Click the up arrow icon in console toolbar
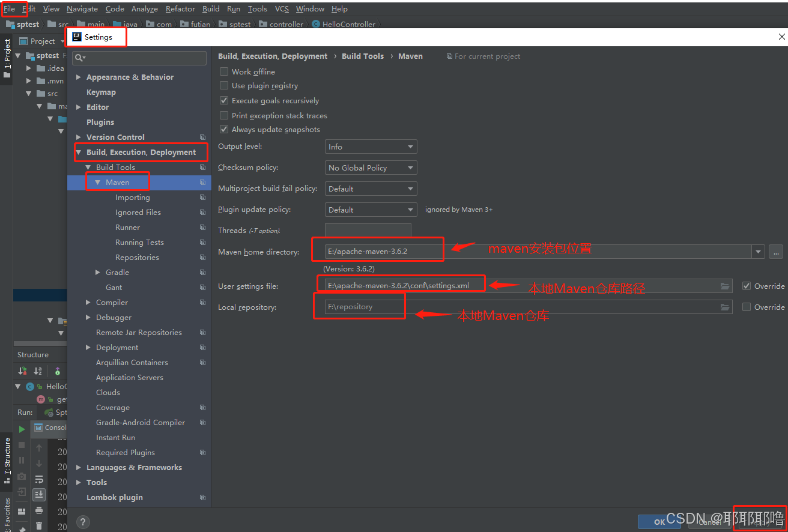The image size is (788, 532). [39, 448]
